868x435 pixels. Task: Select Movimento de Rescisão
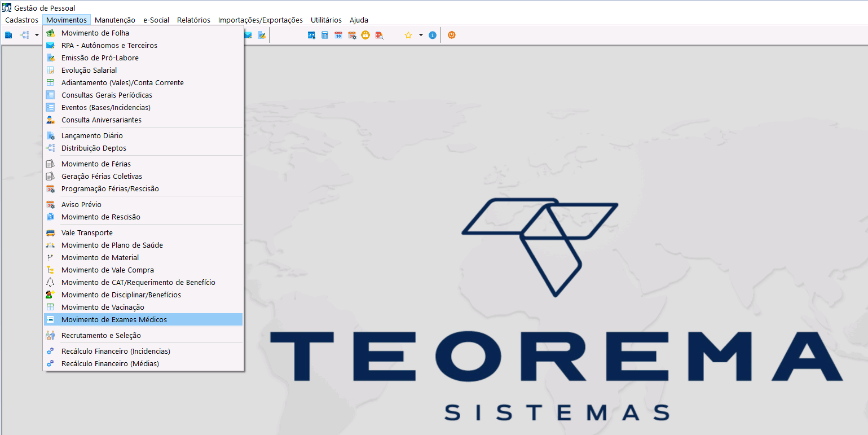pyautogui.click(x=143, y=217)
